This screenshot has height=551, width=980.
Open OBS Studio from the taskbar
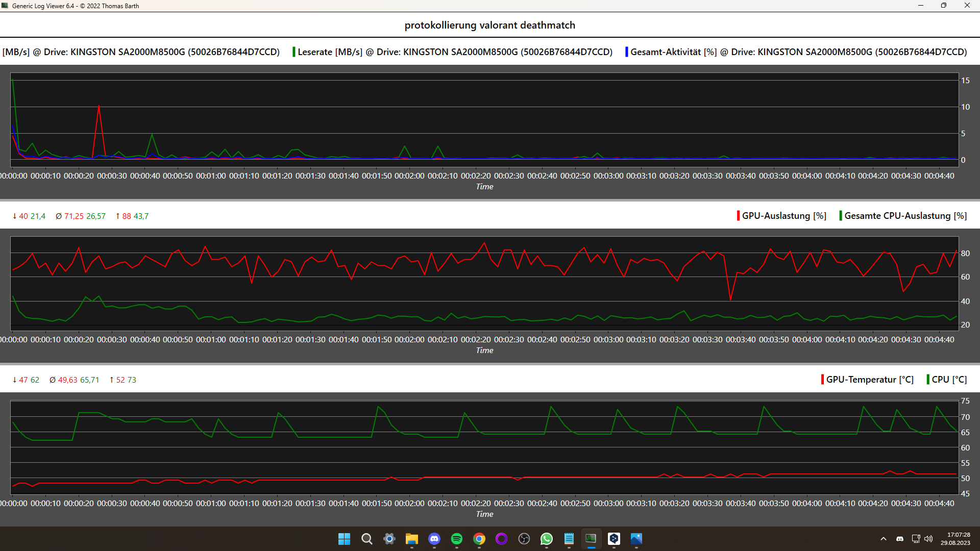pos(524,539)
